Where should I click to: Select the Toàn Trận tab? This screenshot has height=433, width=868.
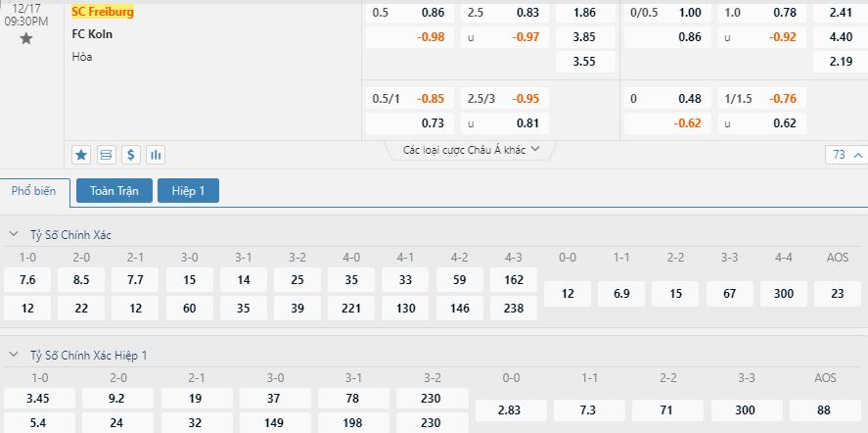coord(114,191)
